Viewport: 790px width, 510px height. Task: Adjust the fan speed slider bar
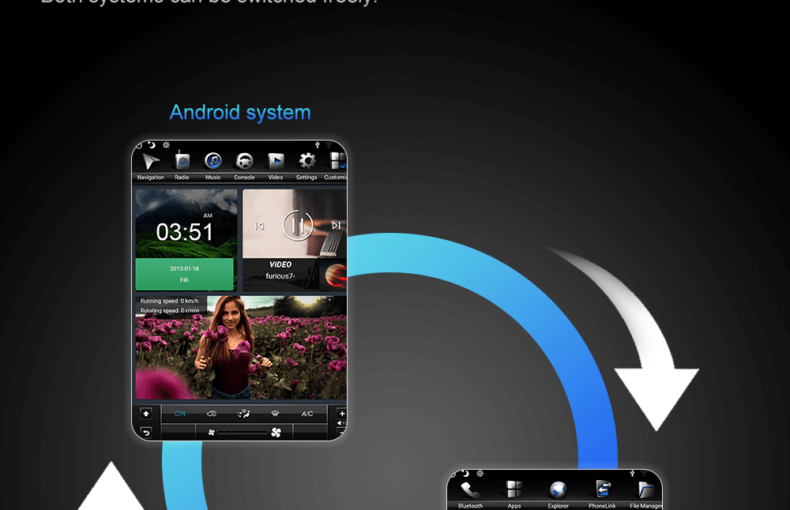(x=242, y=432)
